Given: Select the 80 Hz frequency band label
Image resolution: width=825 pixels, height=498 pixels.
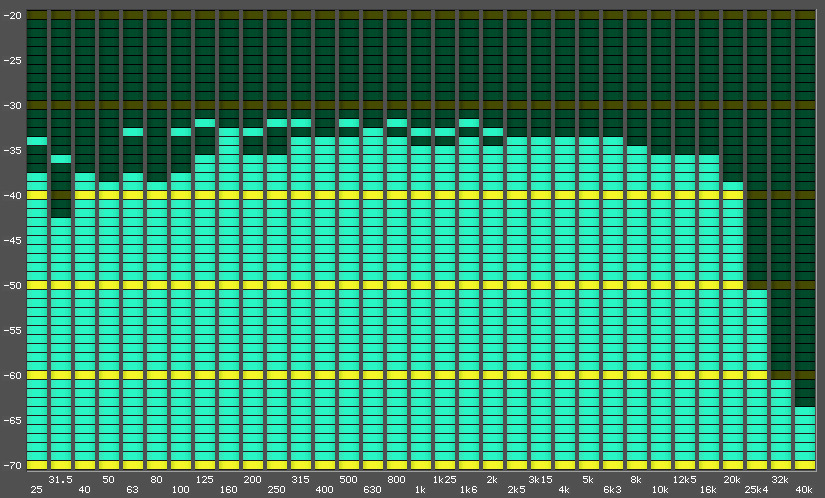Looking at the screenshot, I should (156, 480).
